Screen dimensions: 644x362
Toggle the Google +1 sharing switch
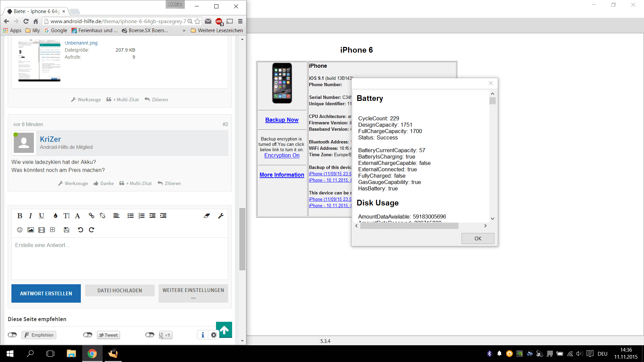coord(150,335)
